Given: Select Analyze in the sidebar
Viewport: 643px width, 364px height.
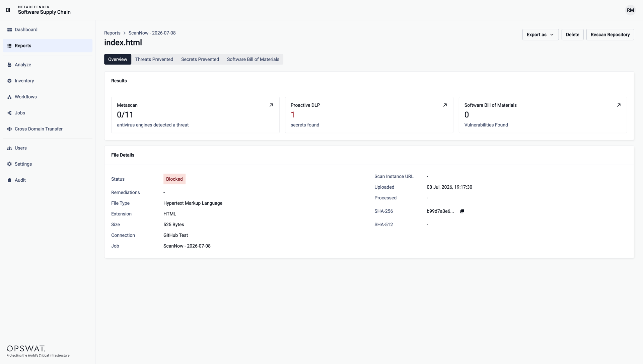Looking at the screenshot, I should click(x=48, y=65).
